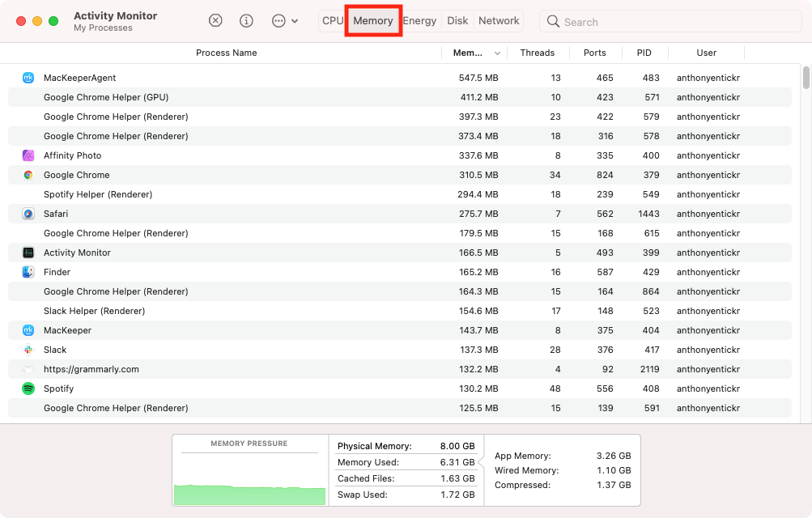Select the Google Chrome app icon
This screenshot has width=812, height=518.
tap(28, 175)
